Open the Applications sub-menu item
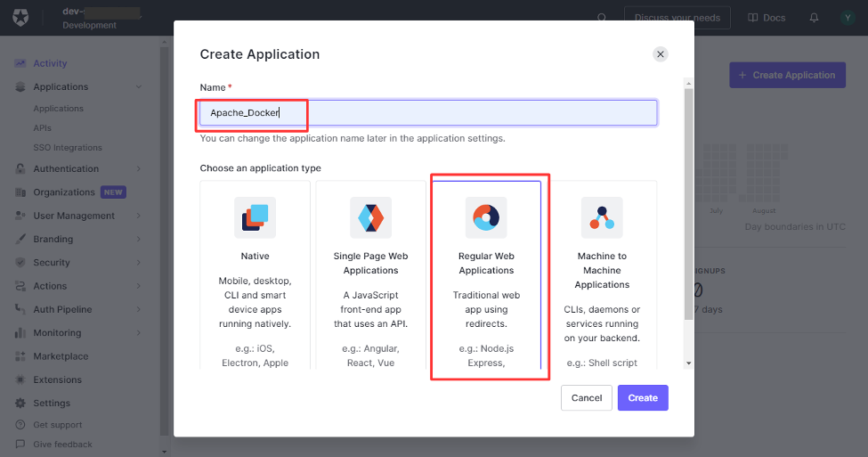The image size is (868, 457). (58, 109)
